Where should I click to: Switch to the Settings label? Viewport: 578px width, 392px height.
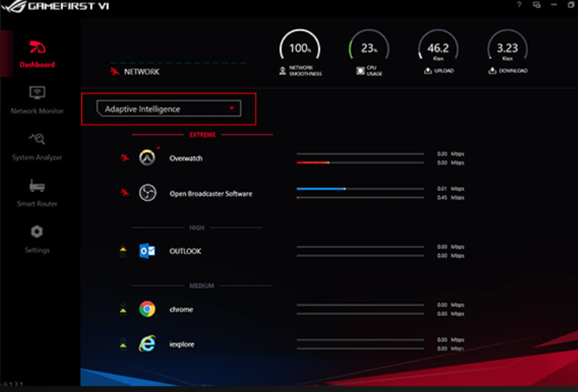(37, 250)
